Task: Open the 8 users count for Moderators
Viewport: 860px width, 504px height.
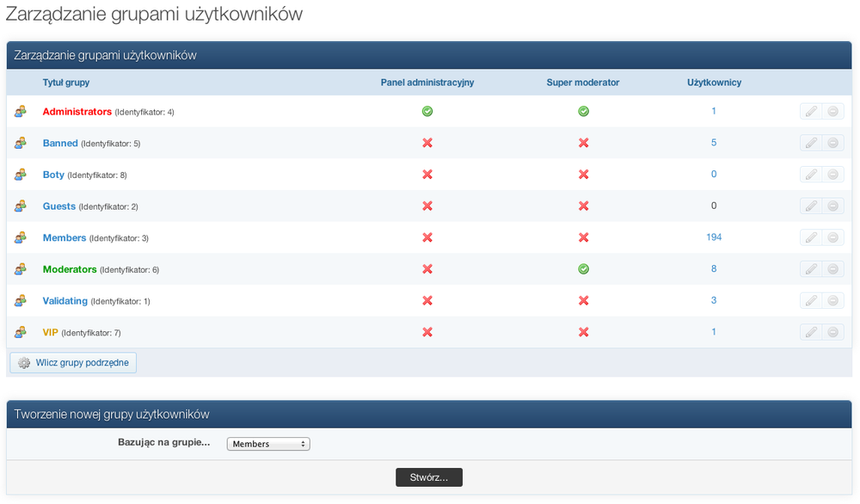Action: (x=714, y=269)
